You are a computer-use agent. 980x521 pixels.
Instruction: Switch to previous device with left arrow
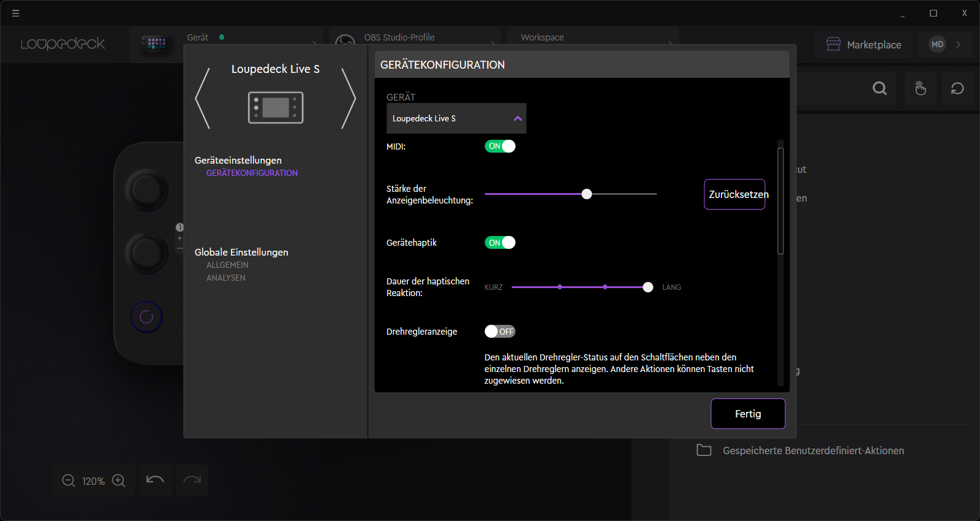[x=203, y=98]
